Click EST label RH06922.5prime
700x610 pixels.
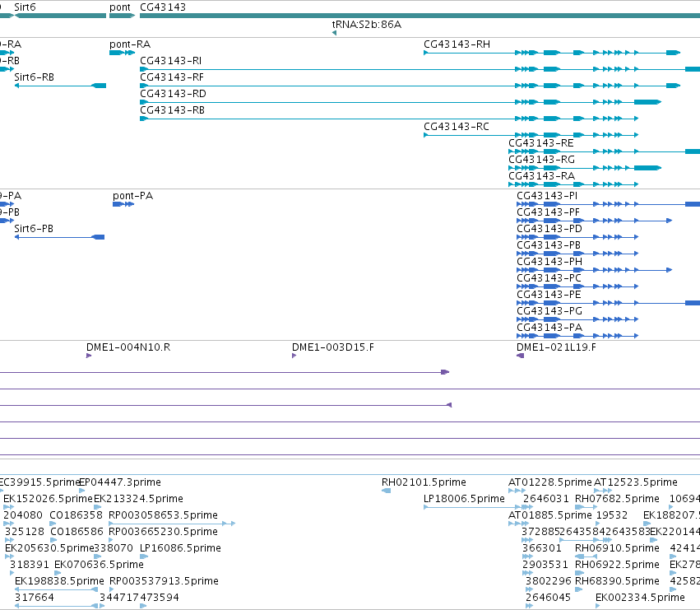click(x=617, y=566)
